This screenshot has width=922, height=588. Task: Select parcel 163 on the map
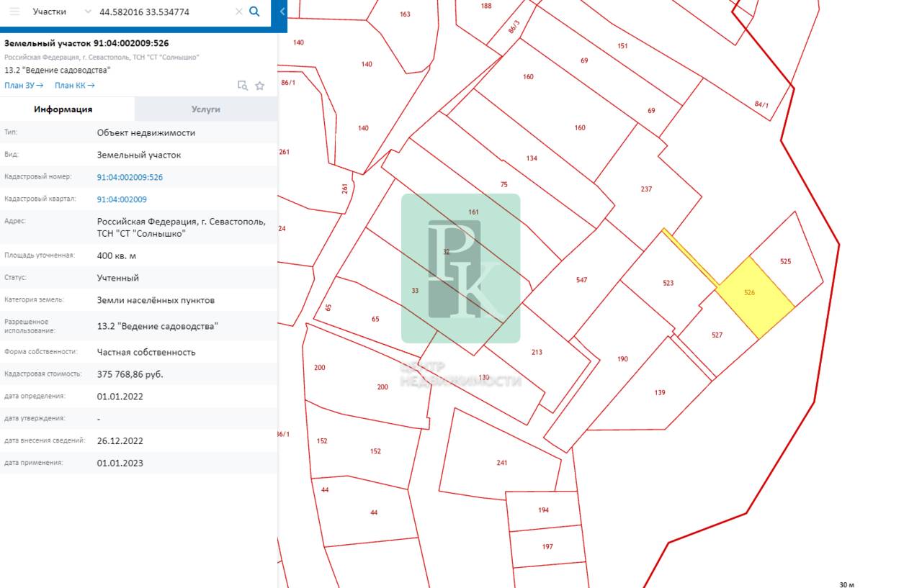[405, 14]
